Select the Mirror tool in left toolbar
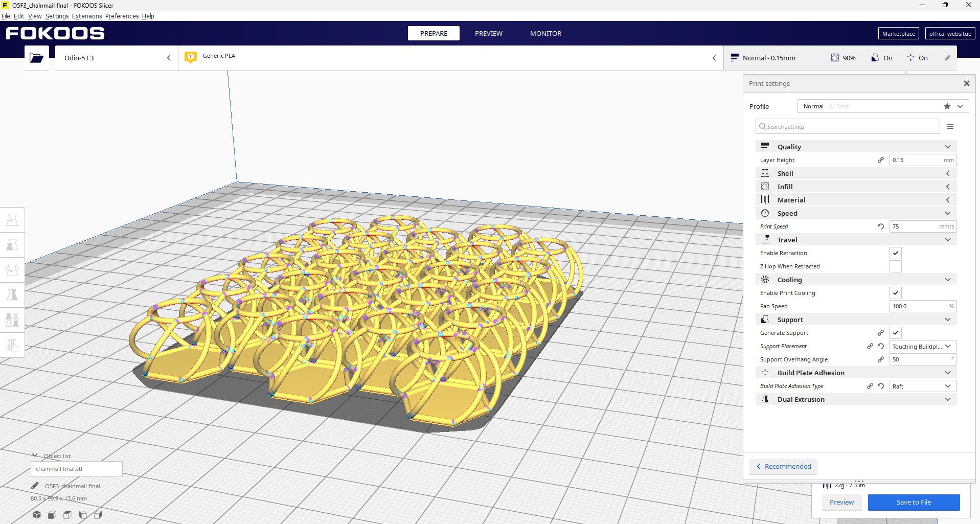 (12, 295)
